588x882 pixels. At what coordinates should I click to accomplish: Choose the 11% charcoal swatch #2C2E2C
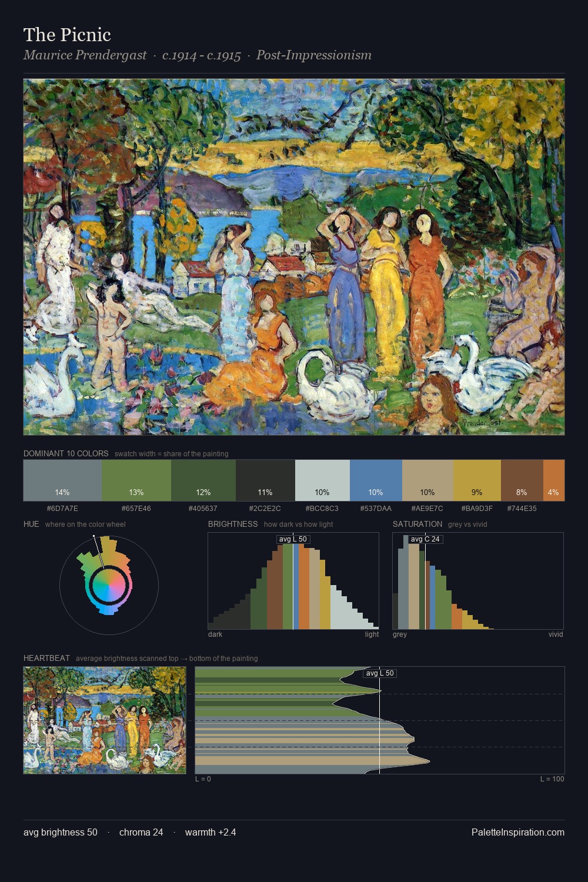click(265, 480)
